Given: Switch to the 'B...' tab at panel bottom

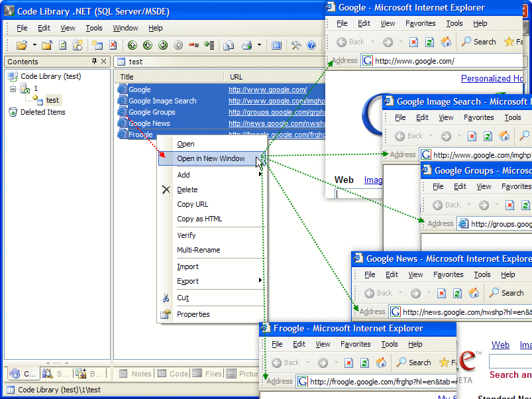Looking at the screenshot, I should click(x=89, y=374).
